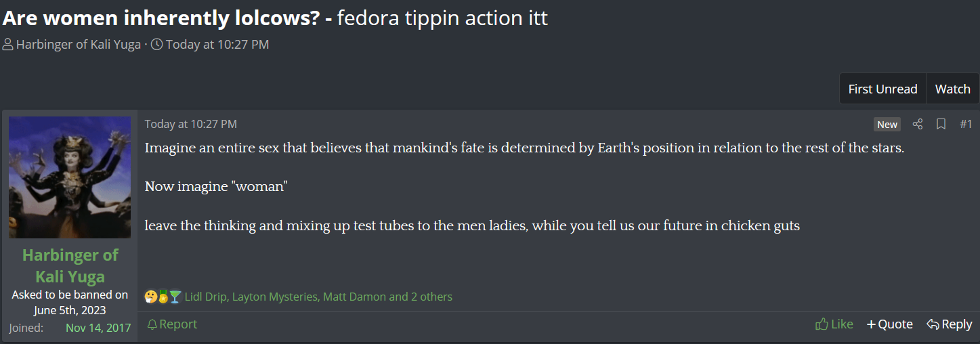Click the author's avatar image
The height and width of the screenshot is (344, 980).
coord(70,177)
